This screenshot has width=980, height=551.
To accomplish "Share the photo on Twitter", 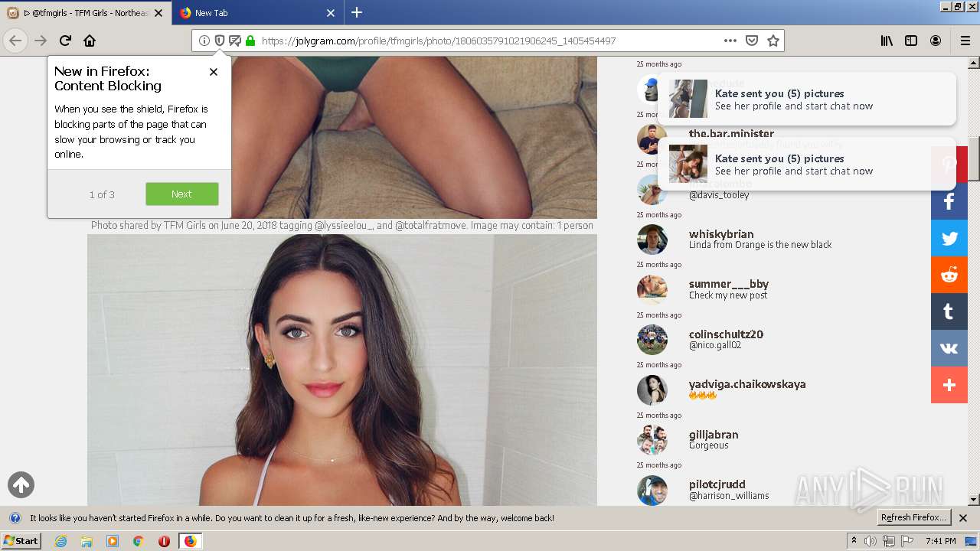I will pyautogui.click(x=949, y=239).
